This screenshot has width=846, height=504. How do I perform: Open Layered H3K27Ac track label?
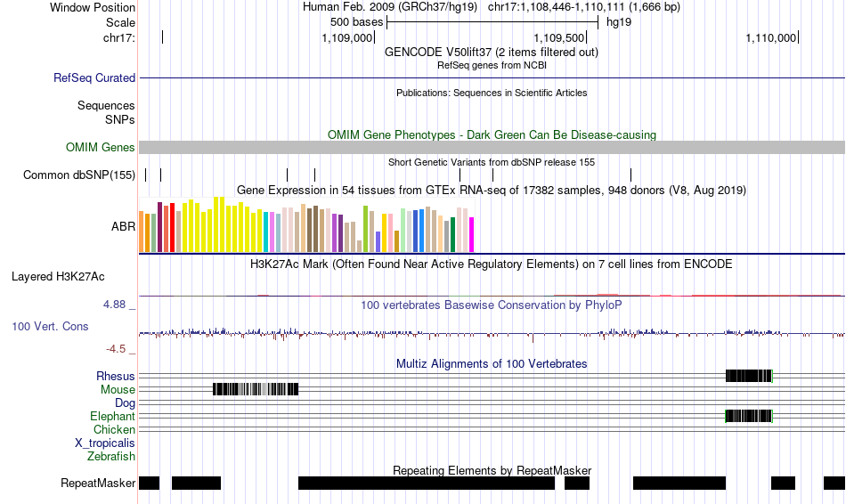[58, 277]
